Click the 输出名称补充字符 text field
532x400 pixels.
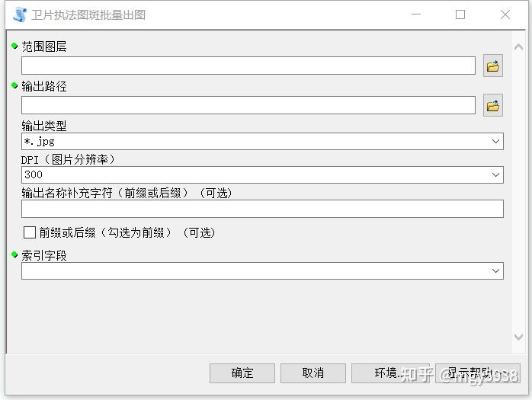coord(262,209)
